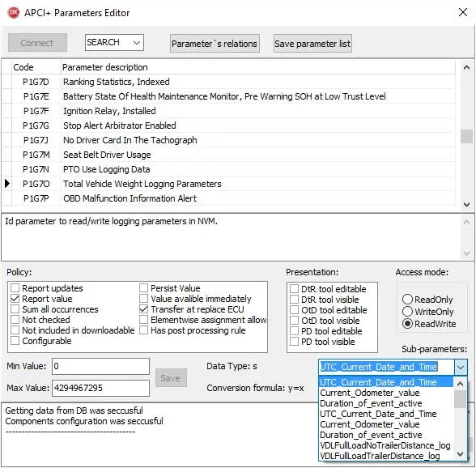Select the P1G7N PTO Use Logging Data row
The height and width of the screenshot is (468, 476).
click(228, 169)
